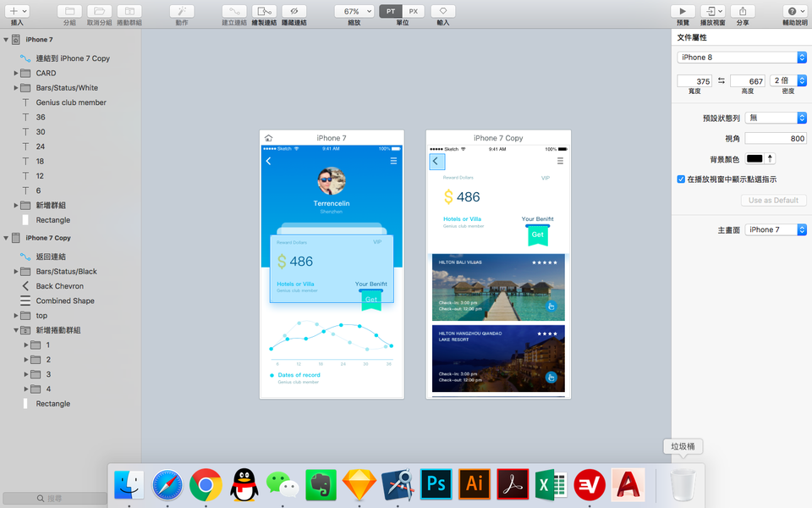Open Photoshop from the dock
Viewport: 812px width, 508px height.
tap(436, 484)
